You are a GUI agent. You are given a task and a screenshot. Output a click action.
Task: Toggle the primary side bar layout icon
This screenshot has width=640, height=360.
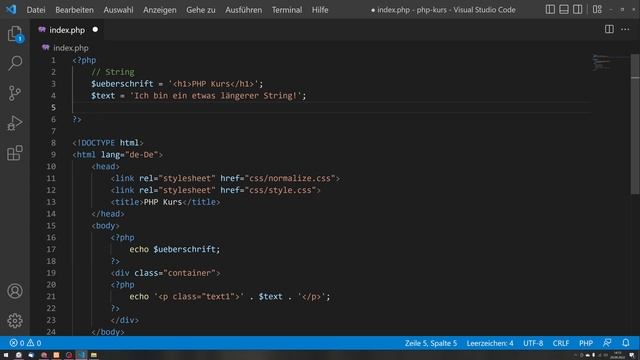click(550, 9)
